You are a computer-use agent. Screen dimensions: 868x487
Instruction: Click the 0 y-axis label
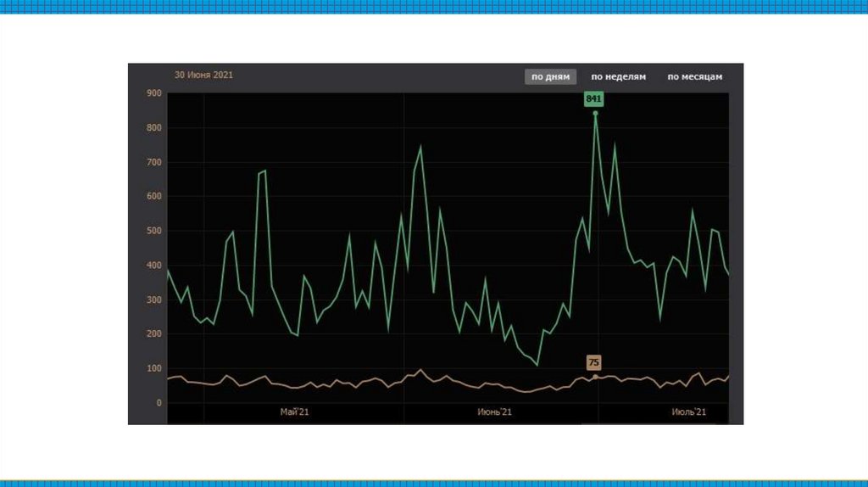click(x=159, y=403)
